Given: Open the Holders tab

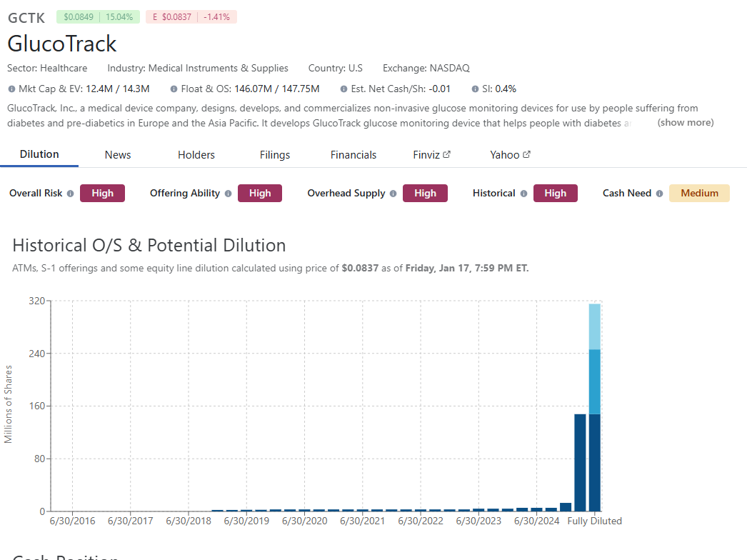Looking at the screenshot, I should point(196,155).
